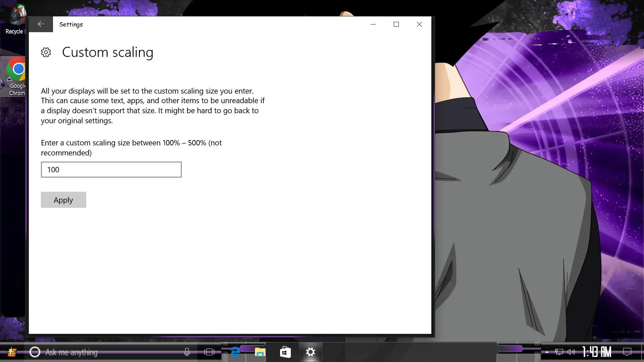
Task: Click the volume speaker tray icon
Action: pos(571,352)
